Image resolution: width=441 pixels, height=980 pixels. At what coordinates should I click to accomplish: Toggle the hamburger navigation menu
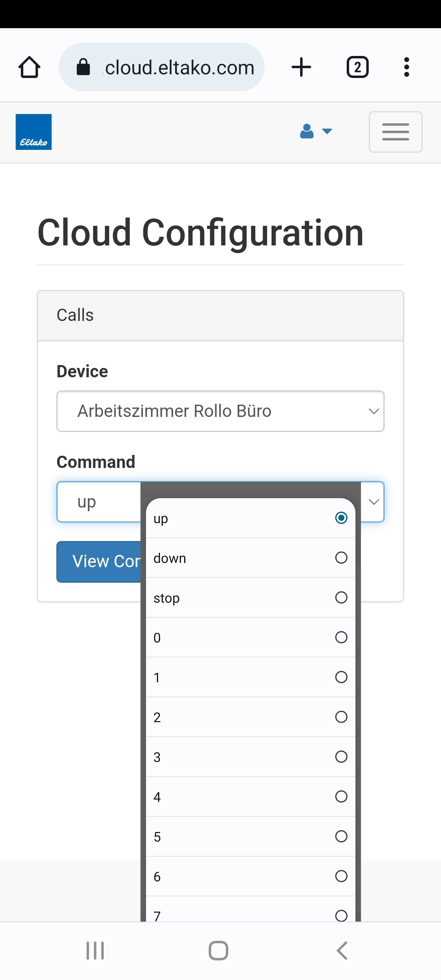click(x=395, y=132)
